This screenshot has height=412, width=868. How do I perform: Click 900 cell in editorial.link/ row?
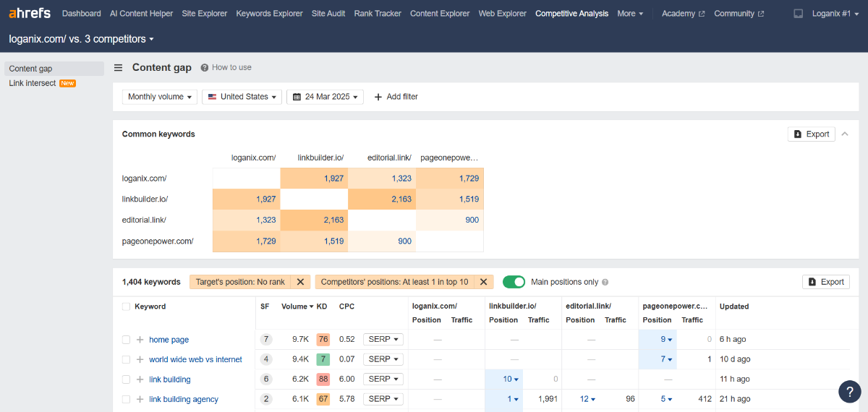point(450,220)
